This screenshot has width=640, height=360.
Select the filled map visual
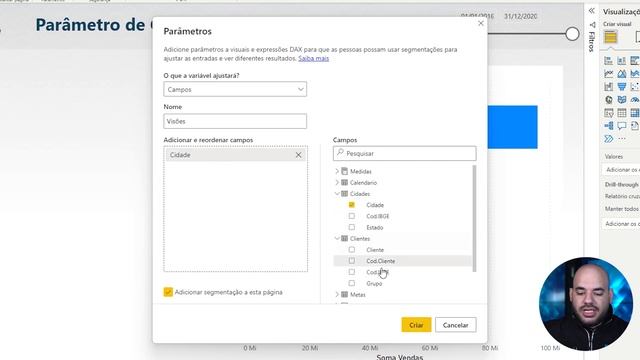[x=622, y=100]
